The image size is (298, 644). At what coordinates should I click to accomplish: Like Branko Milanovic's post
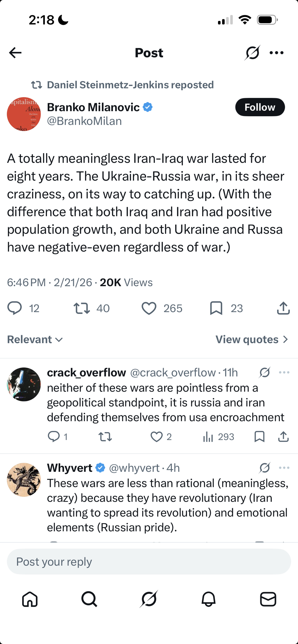tap(149, 308)
